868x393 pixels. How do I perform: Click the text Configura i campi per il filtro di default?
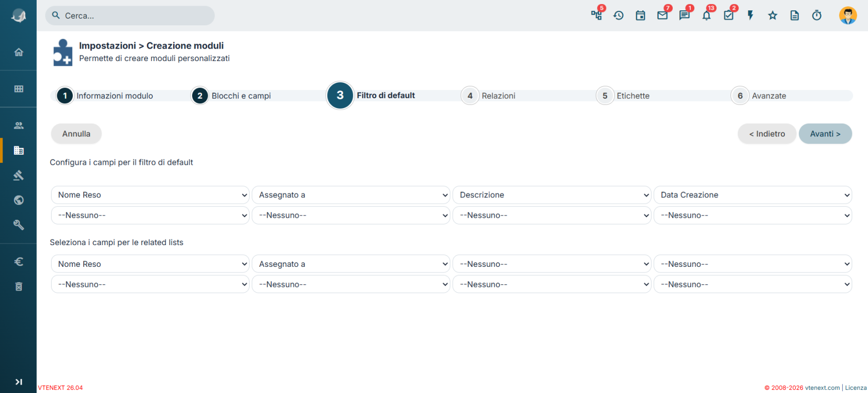click(x=121, y=162)
